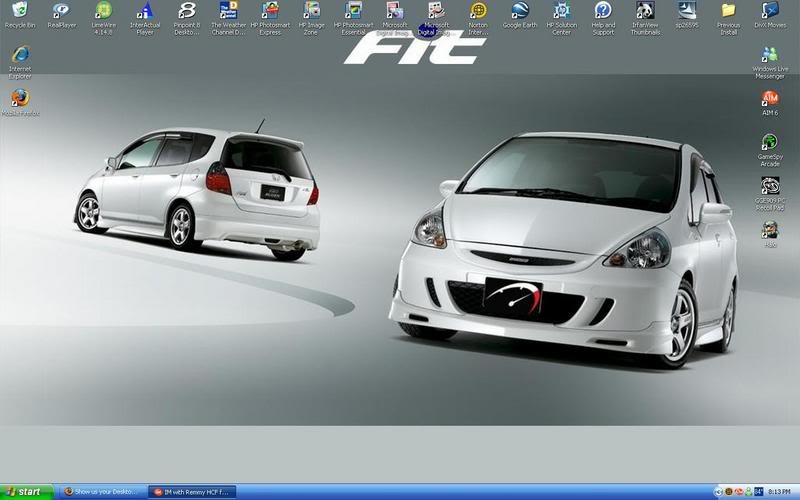Open the GameSpy Arcade shortcut

[x=770, y=149]
